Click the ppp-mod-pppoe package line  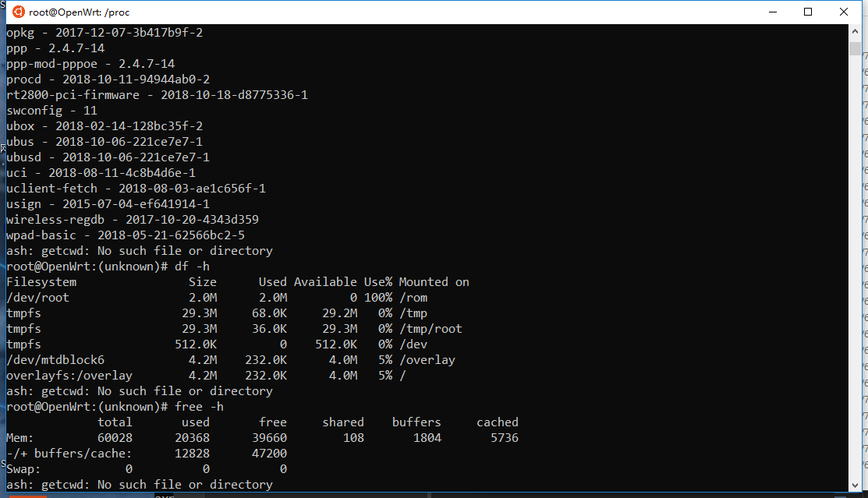[x=90, y=64]
